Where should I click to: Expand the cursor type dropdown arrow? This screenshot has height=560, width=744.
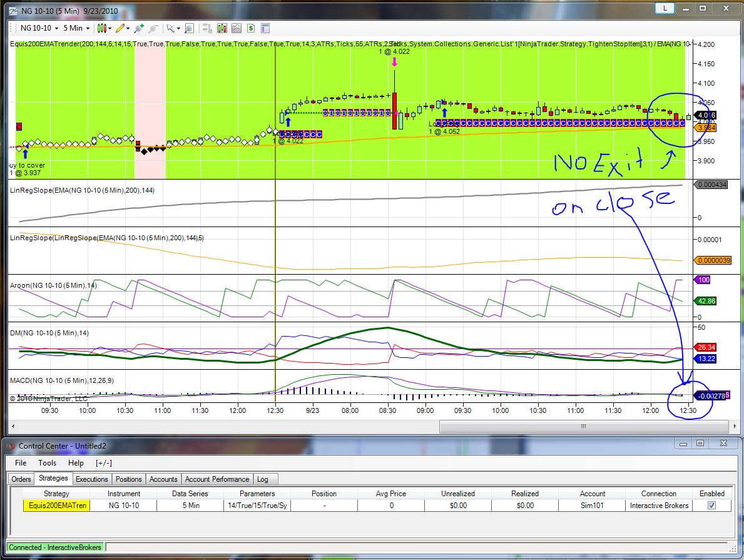tap(178, 29)
